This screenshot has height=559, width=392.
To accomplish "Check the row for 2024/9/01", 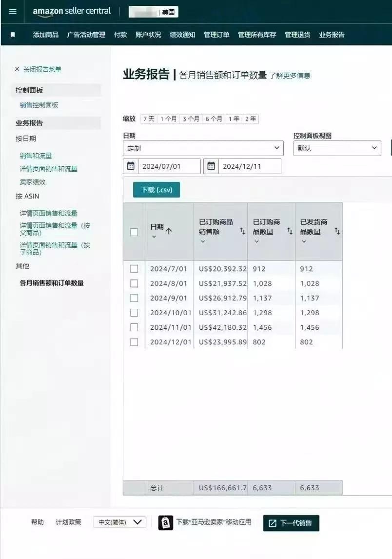I will [x=134, y=298].
